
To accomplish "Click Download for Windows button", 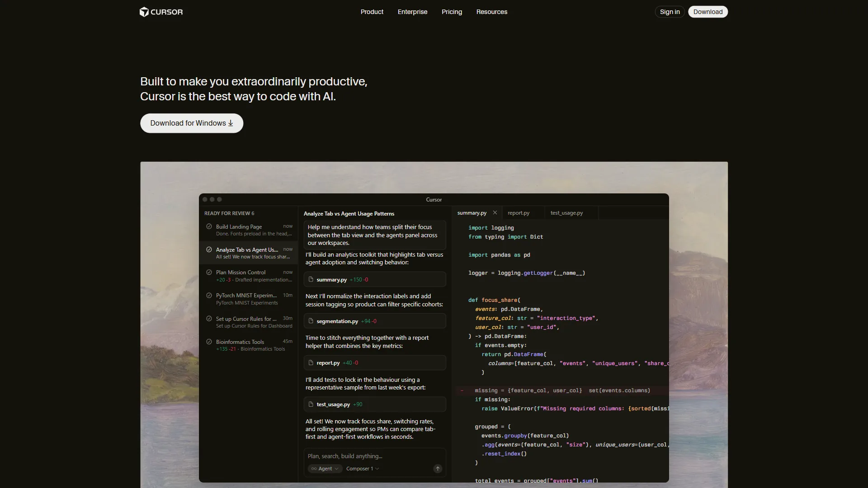I will [192, 123].
